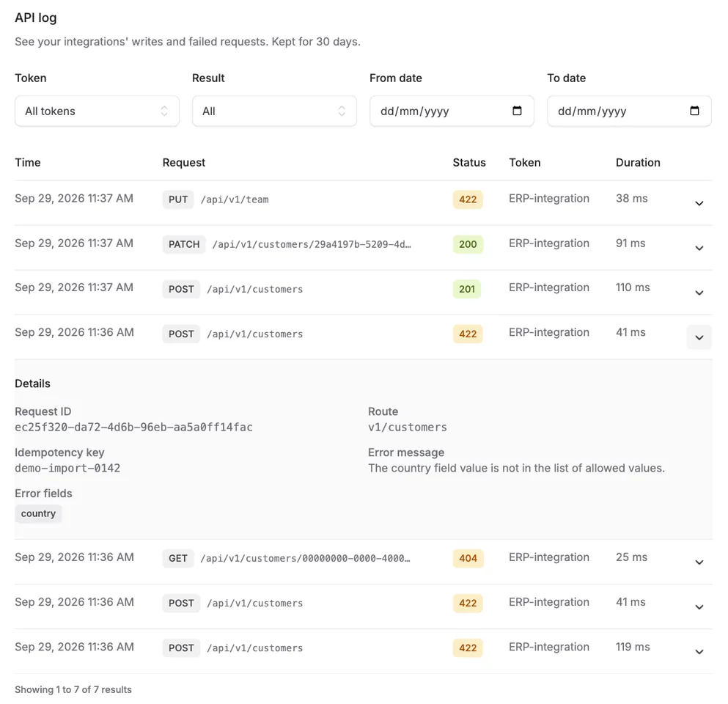Click the country error field tag
The image size is (728, 704).
tap(38, 513)
